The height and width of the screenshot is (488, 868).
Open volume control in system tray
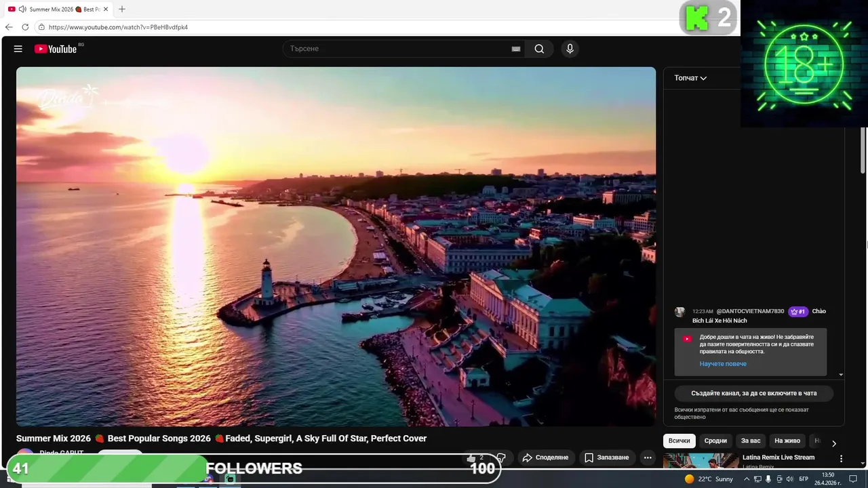pos(789,479)
